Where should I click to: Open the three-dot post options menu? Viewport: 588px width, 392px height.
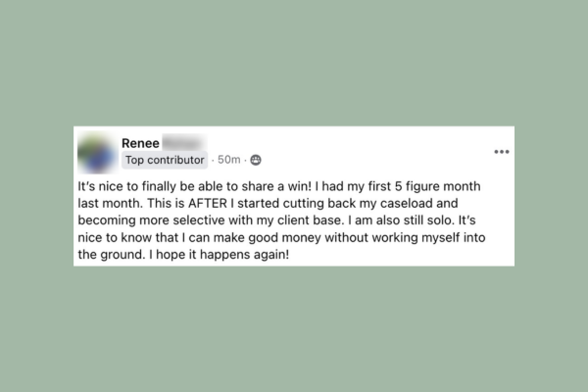coord(502,152)
